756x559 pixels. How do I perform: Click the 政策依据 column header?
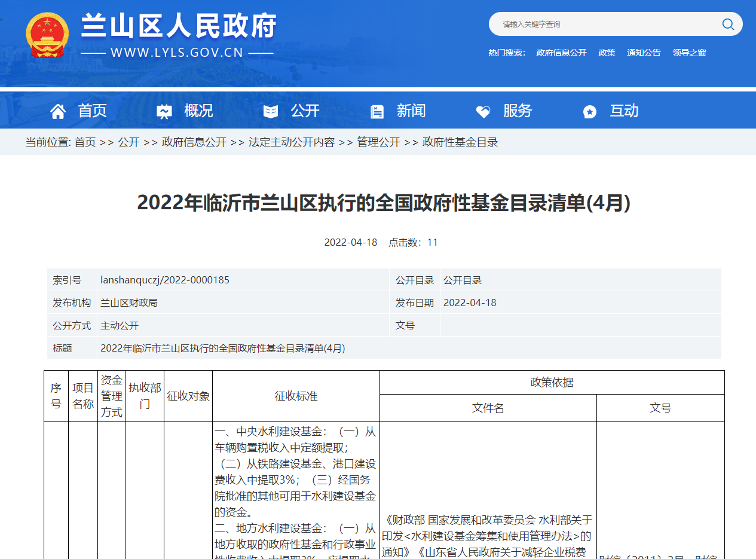tap(552, 383)
